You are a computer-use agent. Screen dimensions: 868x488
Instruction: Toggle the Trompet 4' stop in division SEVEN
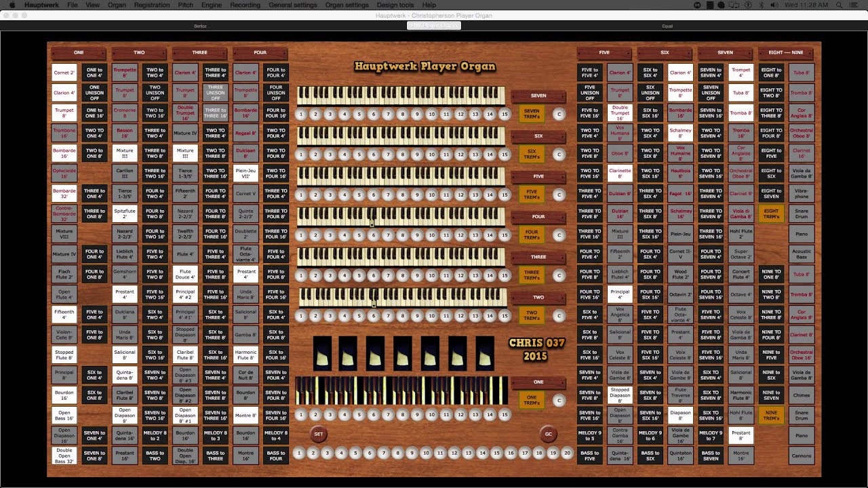coord(741,73)
